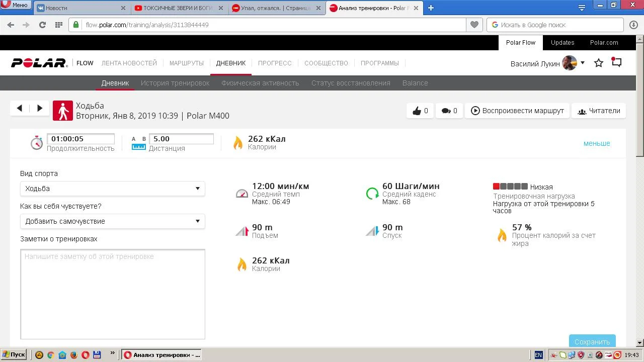
Task: Click the Пуск start button
Action: pos(14,354)
